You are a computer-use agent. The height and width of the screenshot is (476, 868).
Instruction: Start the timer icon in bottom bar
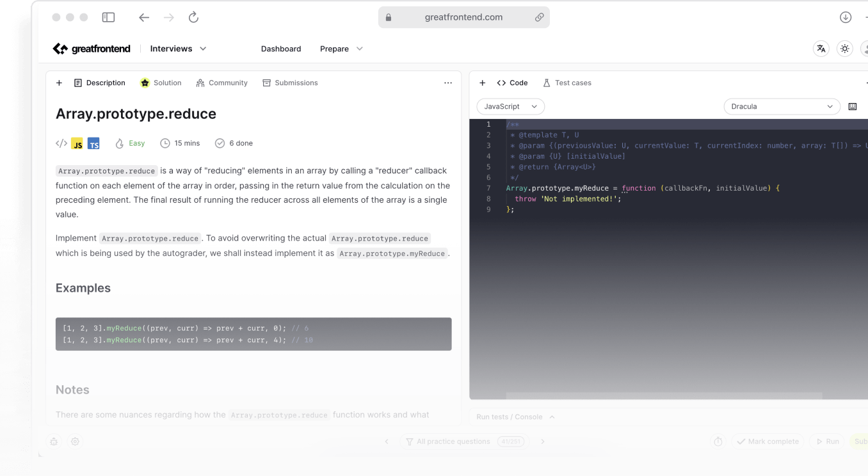click(718, 441)
